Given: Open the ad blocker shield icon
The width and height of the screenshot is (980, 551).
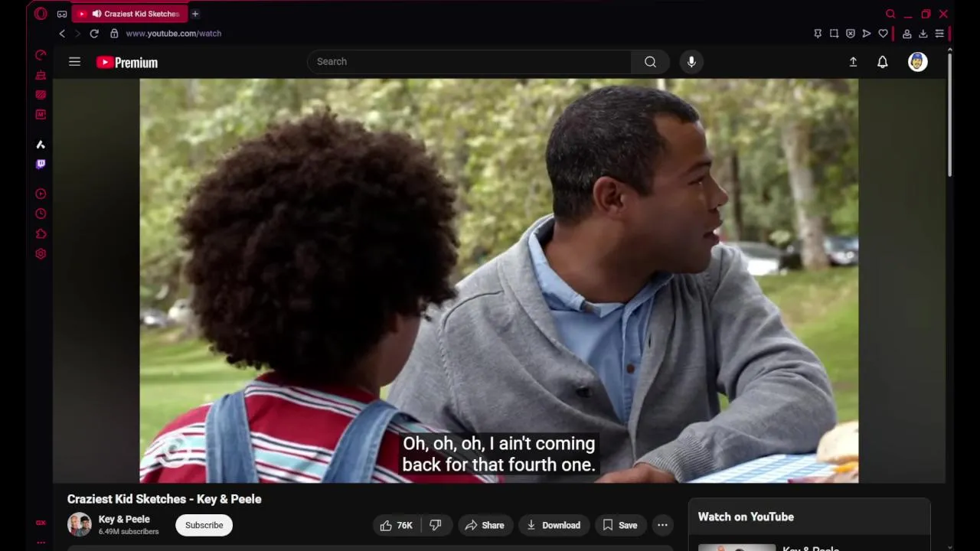Looking at the screenshot, I should 851,34.
